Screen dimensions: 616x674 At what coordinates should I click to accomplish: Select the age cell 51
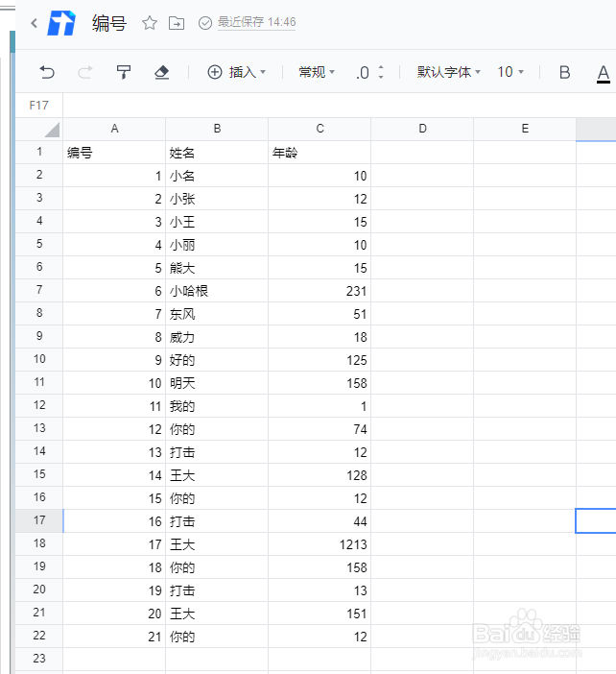[320, 314]
